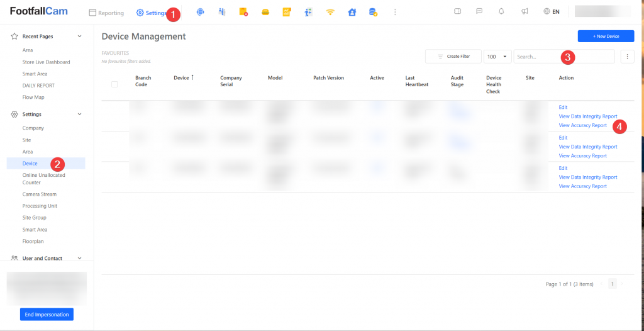Click the yellow Wi-Fi module icon
This screenshot has width=644, height=331.
[x=330, y=13]
